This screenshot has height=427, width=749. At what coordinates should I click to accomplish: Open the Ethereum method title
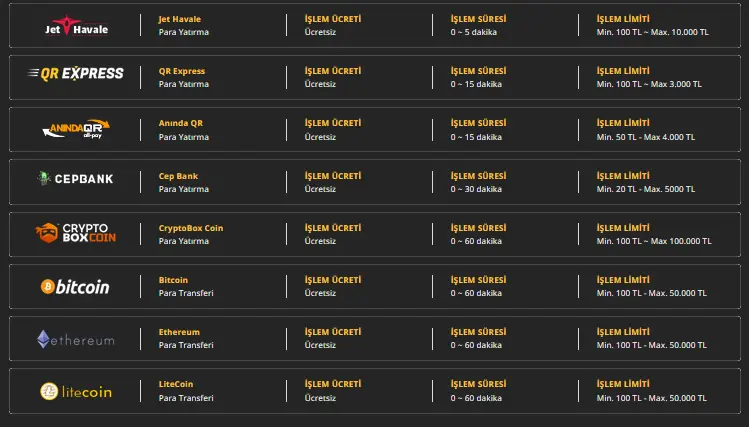click(x=179, y=332)
